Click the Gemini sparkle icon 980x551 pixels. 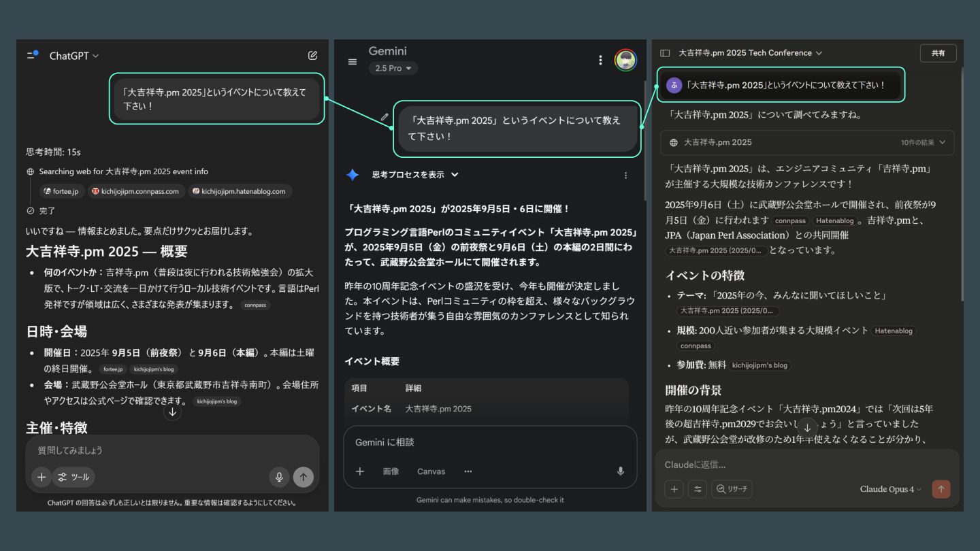pyautogui.click(x=353, y=175)
